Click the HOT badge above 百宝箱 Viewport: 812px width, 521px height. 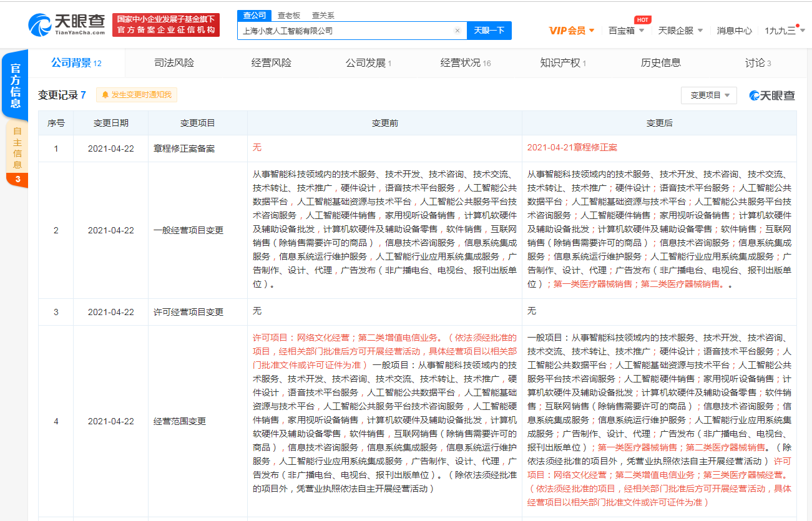click(643, 19)
